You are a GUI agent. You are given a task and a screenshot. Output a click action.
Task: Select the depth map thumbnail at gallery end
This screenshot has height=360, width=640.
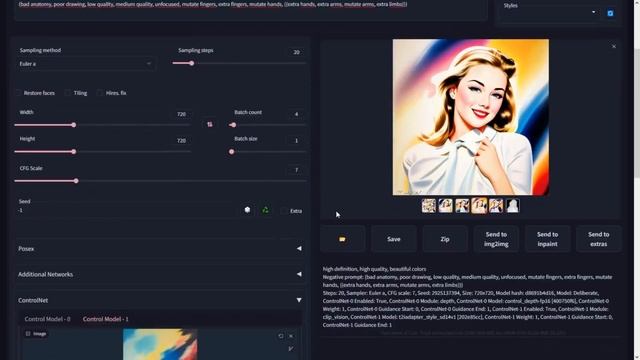[513, 205]
